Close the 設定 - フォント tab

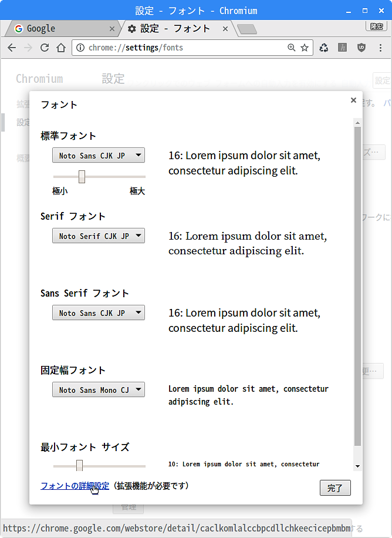pos(225,29)
